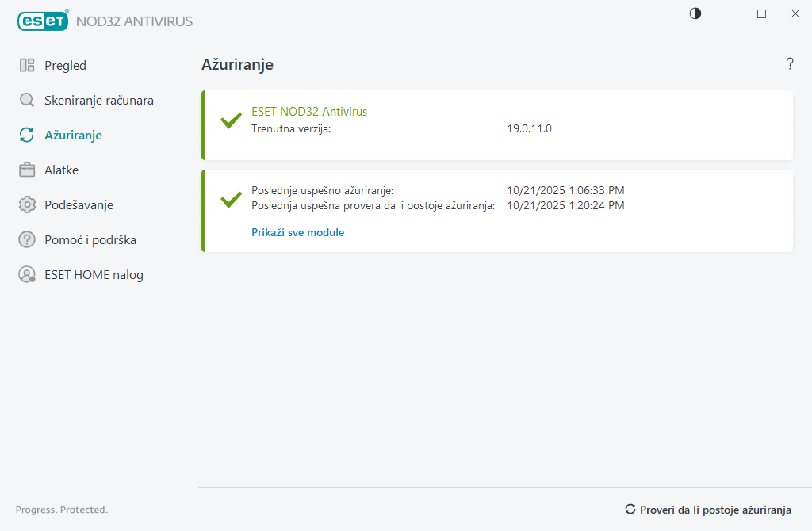Open Podešavanje settings page
Image resolution: width=812 pixels, height=531 pixels.
click(79, 205)
